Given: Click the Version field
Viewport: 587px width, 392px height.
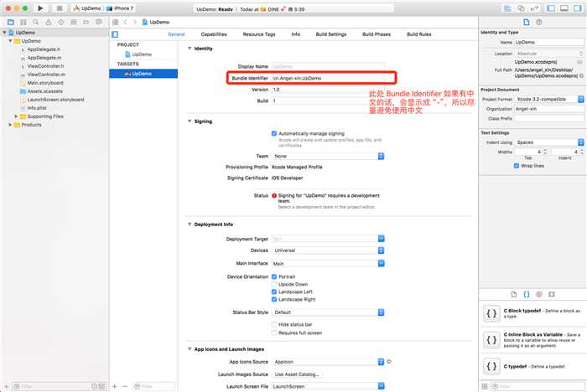Looking at the screenshot, I should click(x=328, y=90).
